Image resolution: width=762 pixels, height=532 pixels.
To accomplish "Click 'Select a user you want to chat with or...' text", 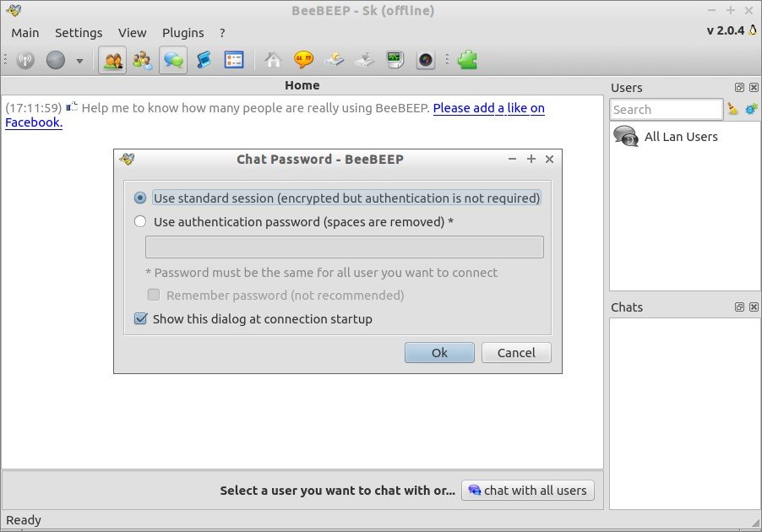I will 338,491.
